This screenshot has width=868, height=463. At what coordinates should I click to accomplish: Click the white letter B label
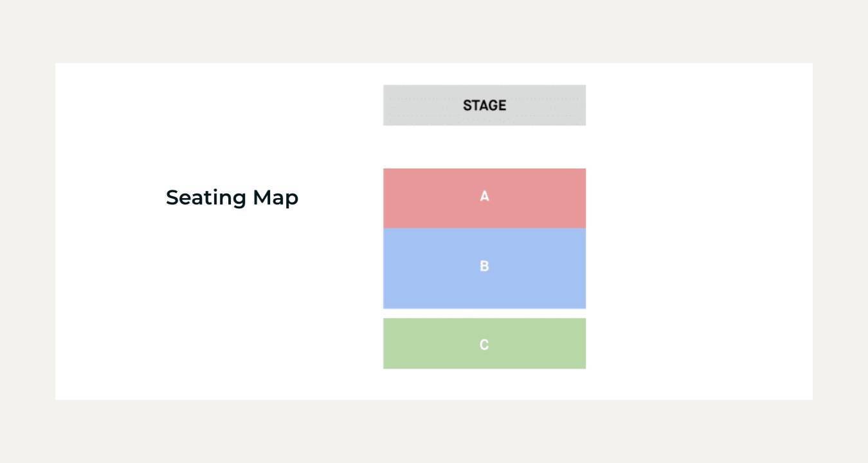click(484, 266)
